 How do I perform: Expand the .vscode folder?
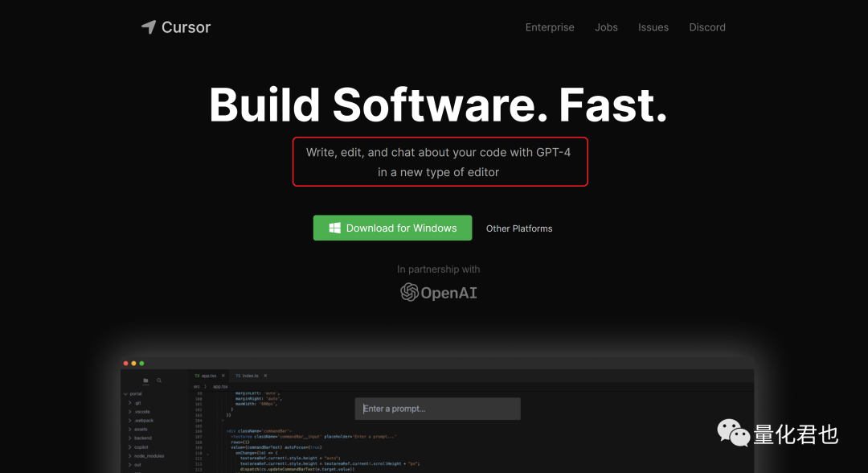pyautogui.click(x=129, y=412)
